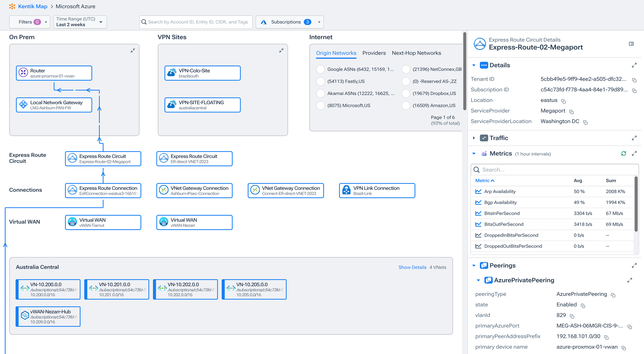This screenshot has width=644, height=354.
Task: Switch to Next-Hop Networks tab
Action: [x=416, y=53]
